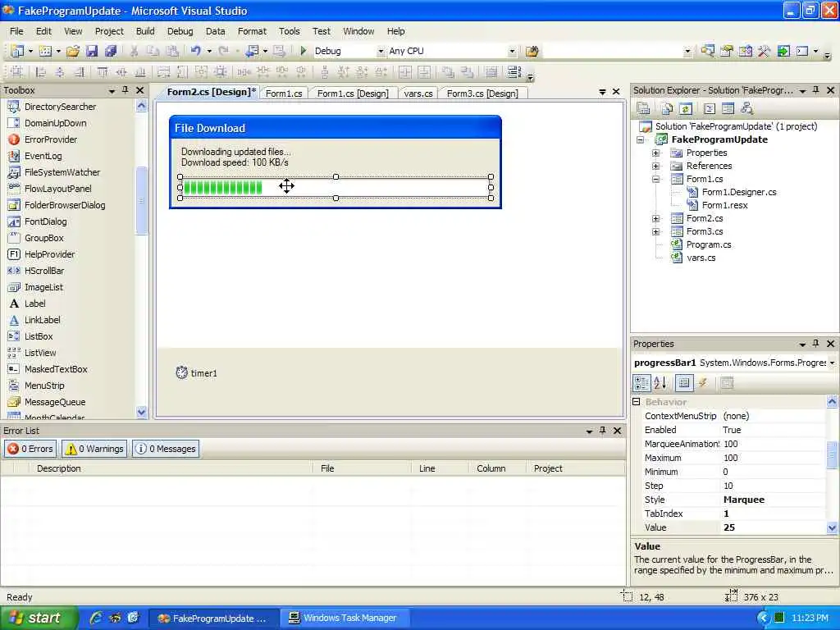Open the Build menu
Screen dimensions: 840x630
click(145, 31)
